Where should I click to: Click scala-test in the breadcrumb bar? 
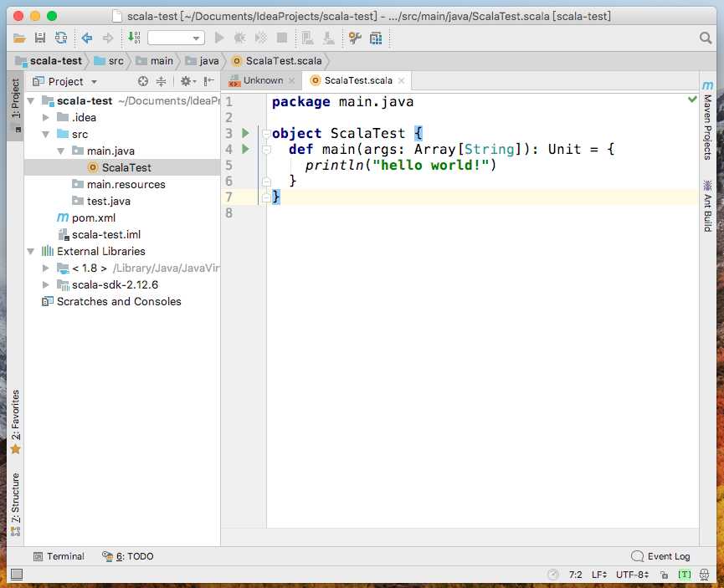coord(49,61)
